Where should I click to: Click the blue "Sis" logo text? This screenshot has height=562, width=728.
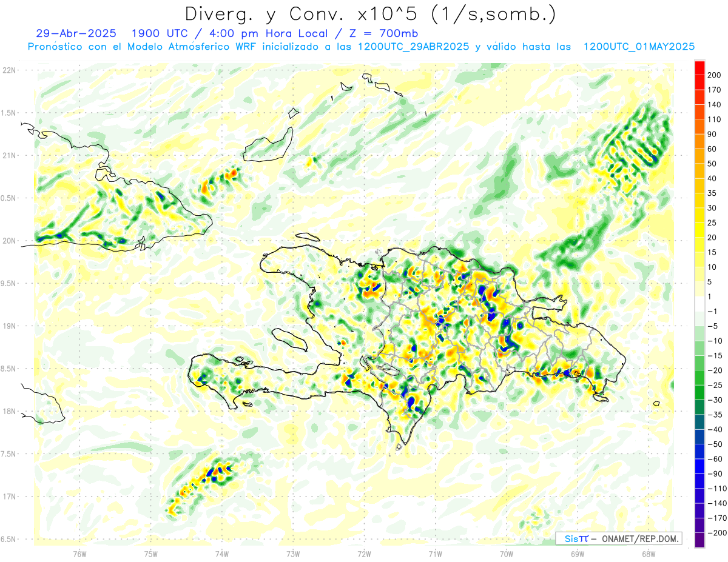(571, 538)
